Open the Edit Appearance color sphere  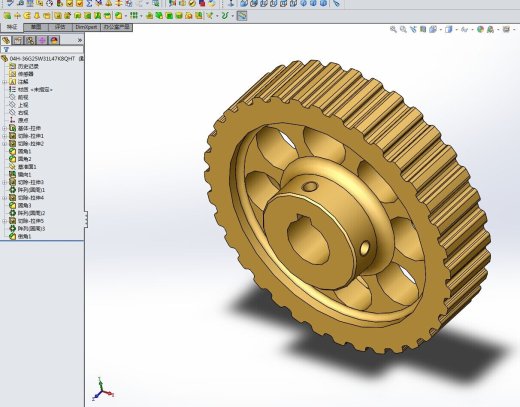(480, 29)
